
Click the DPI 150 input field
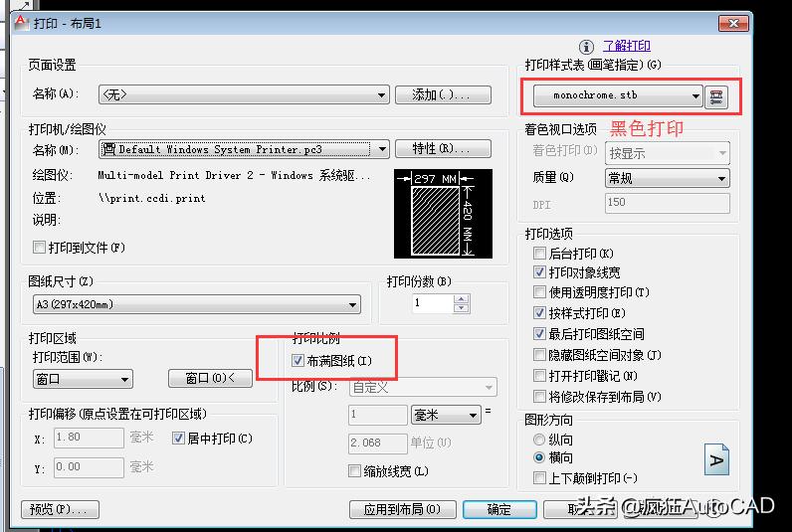668,203
